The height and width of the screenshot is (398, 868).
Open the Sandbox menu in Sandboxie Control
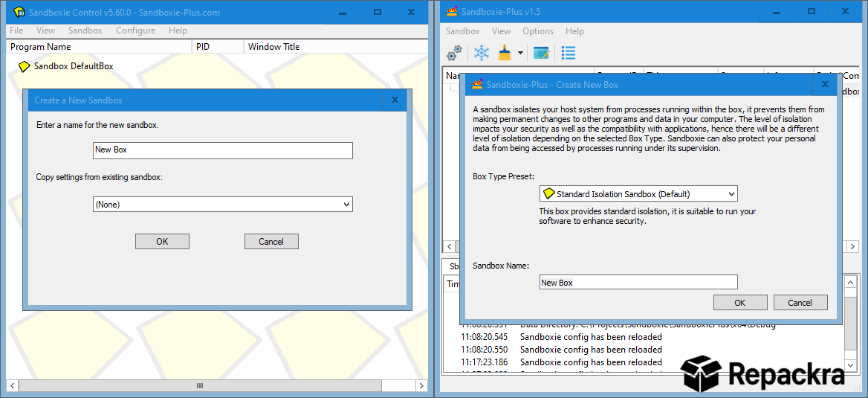pos(85,31)
